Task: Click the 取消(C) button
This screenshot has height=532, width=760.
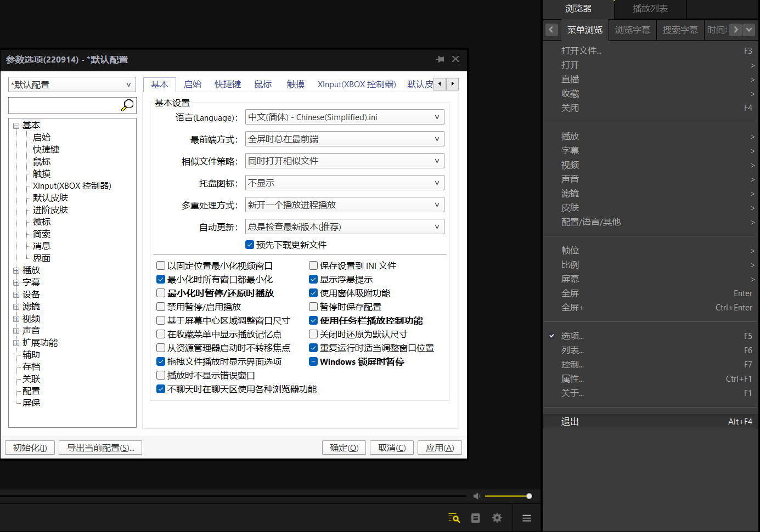Action: 392,448
